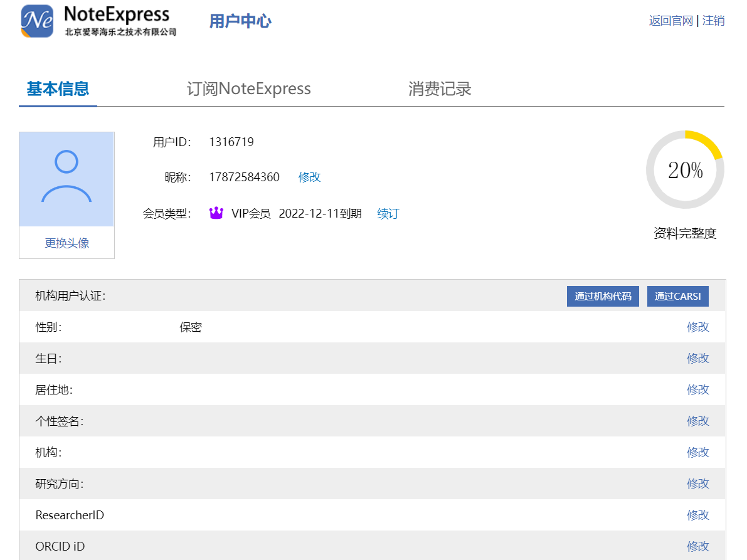747x560 pixels.
Task: Click the 北京爱琴海乐之技术有限公司 company name text
Action: [x=120, y=32]
